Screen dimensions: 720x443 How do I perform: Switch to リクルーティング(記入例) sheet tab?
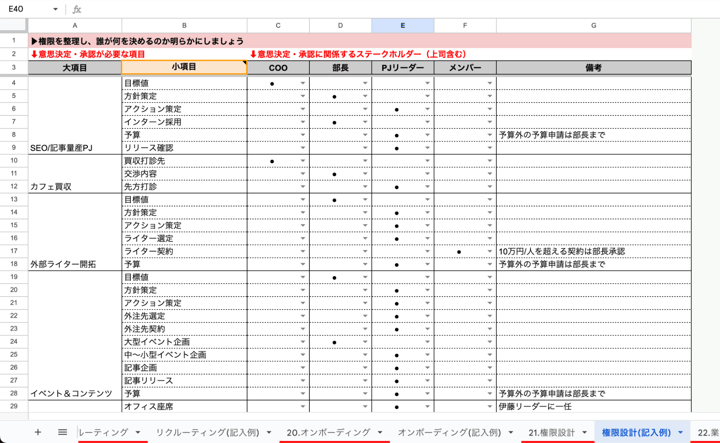(x=207, y=432)
